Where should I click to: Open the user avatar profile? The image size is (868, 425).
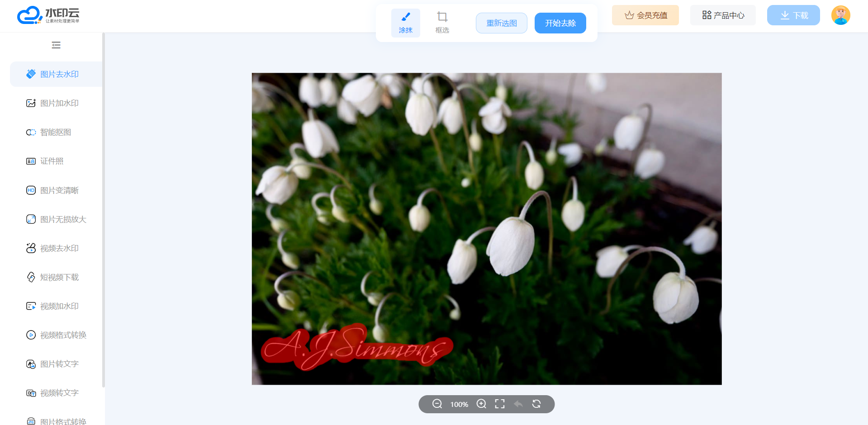[x=840, y=15]
